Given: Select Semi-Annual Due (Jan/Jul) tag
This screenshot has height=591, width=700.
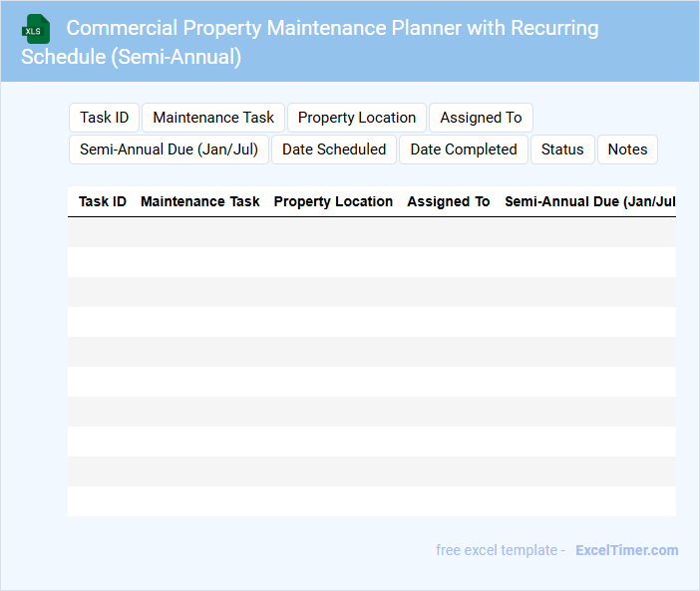Looking at the screenshot, I should 169,149.
